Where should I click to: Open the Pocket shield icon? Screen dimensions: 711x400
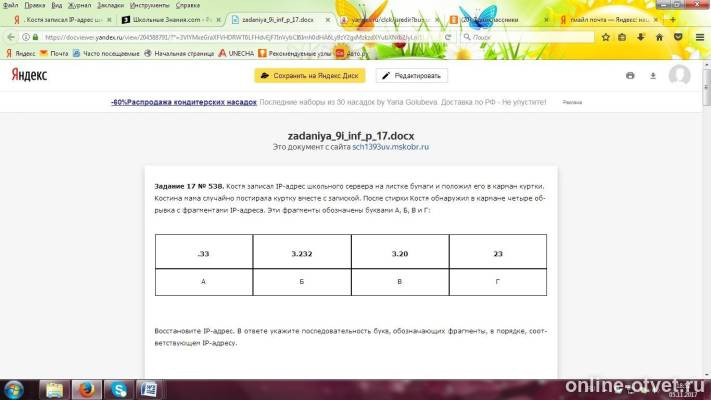678,37
